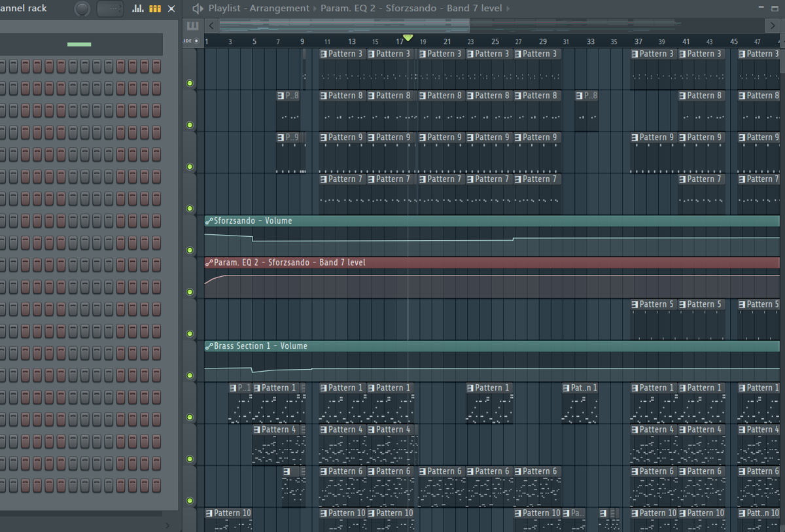Image resolution: width=785 pixels, height=532 pixels.
Task: Maximize the Playlist window
Action: click(775, 8)
